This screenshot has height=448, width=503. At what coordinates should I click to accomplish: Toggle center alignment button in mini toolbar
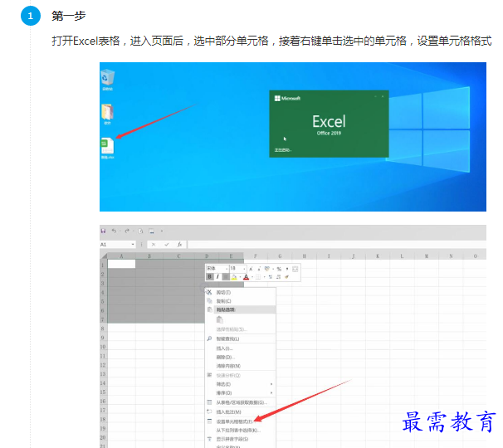click(226, 277)
